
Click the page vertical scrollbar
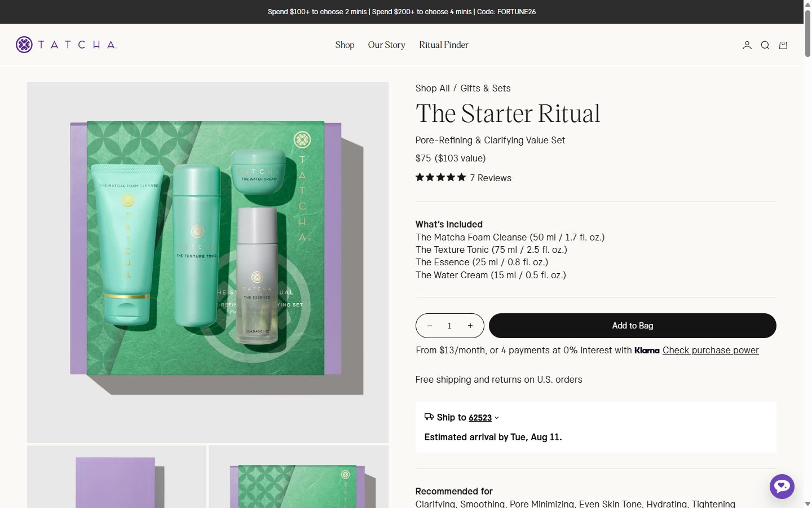point(807,33)
